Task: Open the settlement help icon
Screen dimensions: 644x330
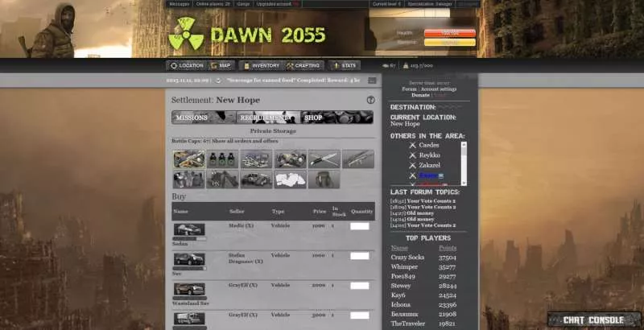Action: (x=370, y=100)
